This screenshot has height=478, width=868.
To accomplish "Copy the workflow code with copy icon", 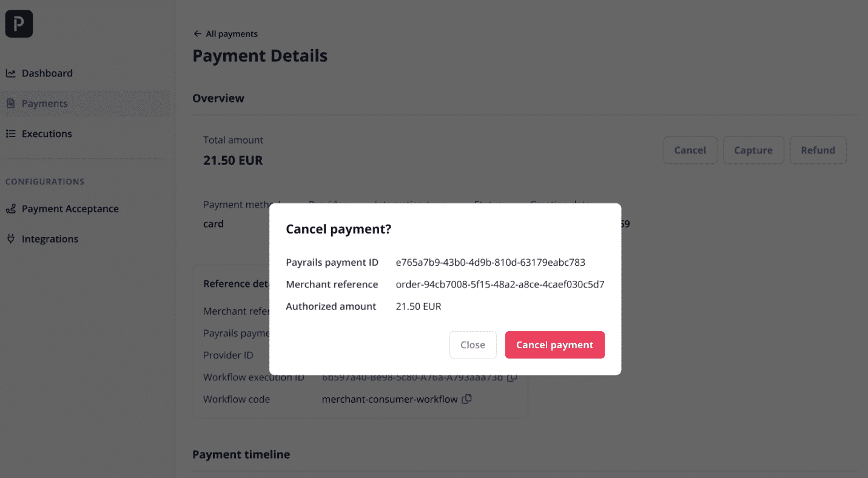I will (466, 399).
